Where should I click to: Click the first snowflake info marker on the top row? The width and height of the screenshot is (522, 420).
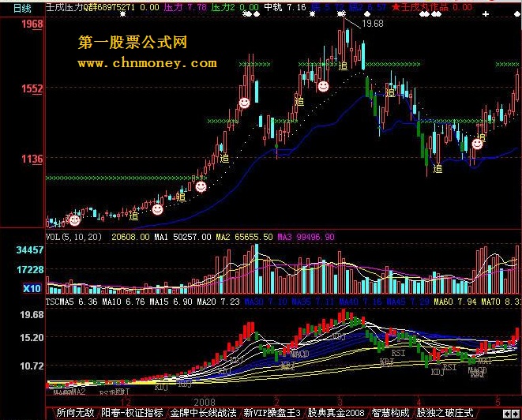click(x=123, y=14)
